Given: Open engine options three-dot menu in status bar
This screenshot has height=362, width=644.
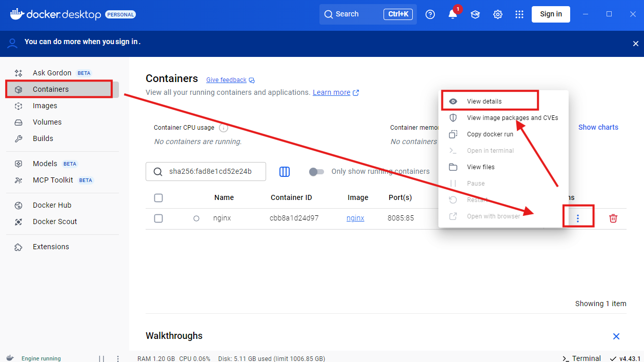Looking at the screenshot, I should click(118, 359).
